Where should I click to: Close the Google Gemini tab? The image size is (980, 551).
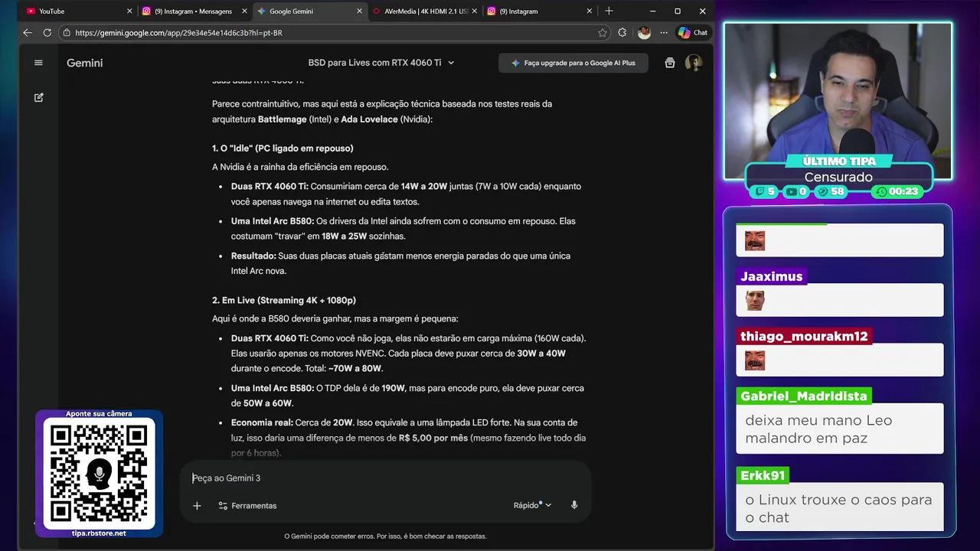[x=359, y=11]
